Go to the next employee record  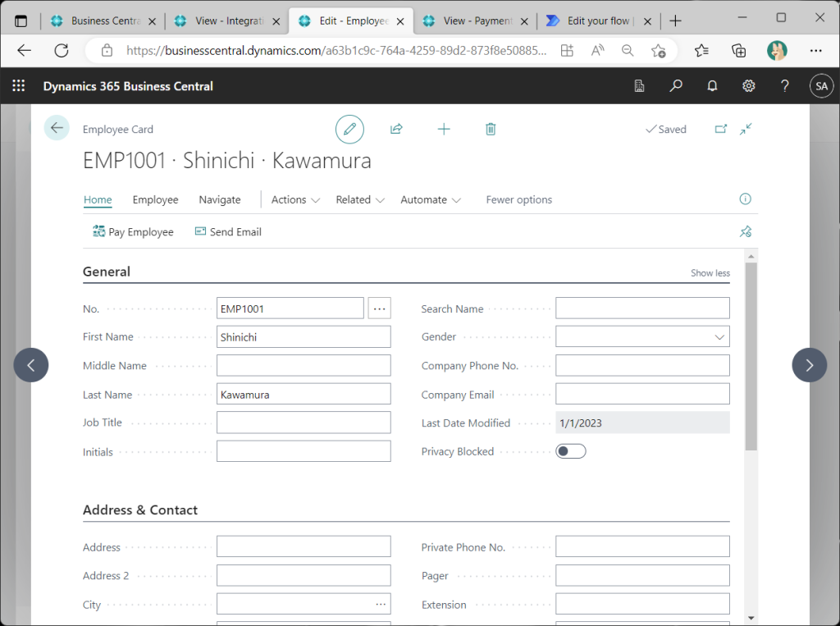tap(810, 365)
